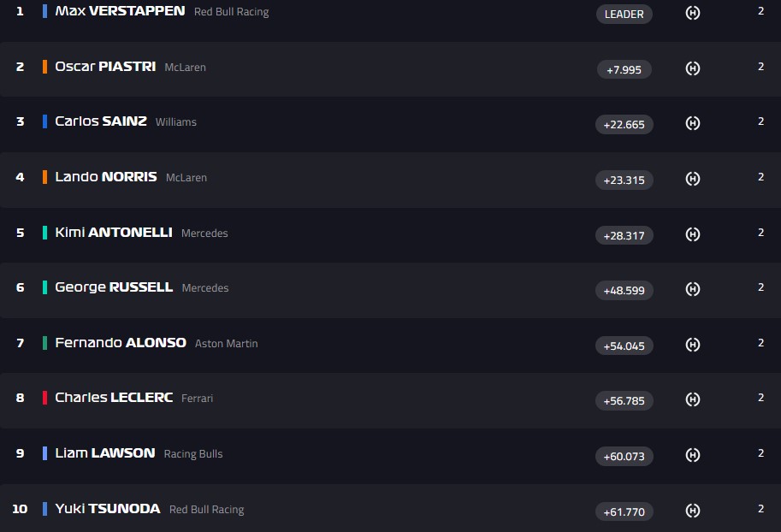
Task: Click the hard tyre icon in Russell's row
Action: click(x=693, y=289)
